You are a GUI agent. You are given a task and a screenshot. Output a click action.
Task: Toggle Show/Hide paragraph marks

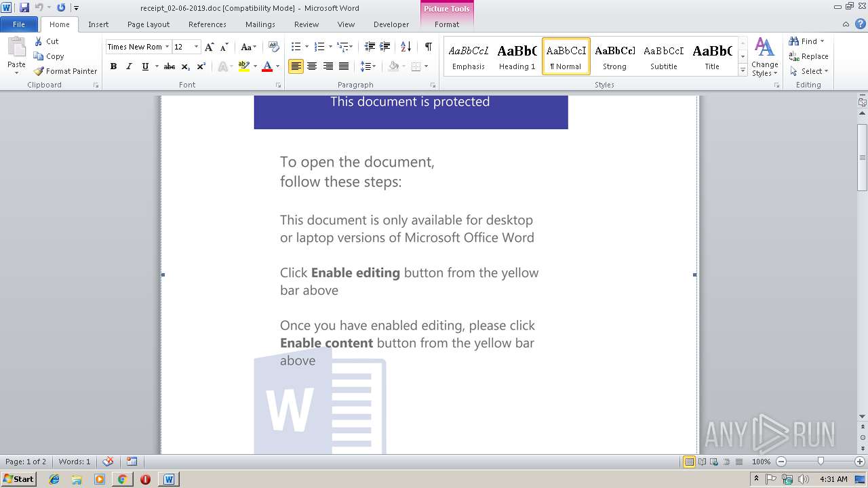(x=428, y=47)
